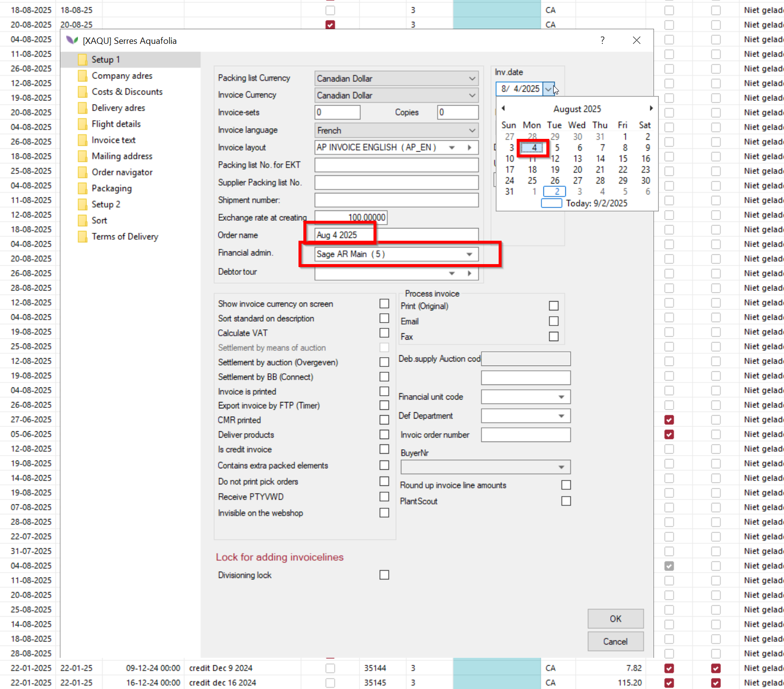The width and height of the screenshot is (784, 689).
Task: Open the Packing list Currency dropdown
Action: [471, 78]
